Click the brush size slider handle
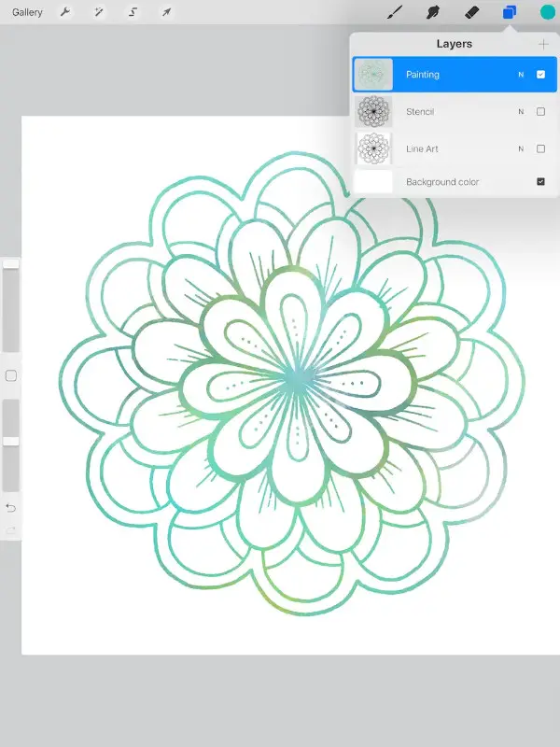Screen dimensions: 560x747 tap(10, 264)
